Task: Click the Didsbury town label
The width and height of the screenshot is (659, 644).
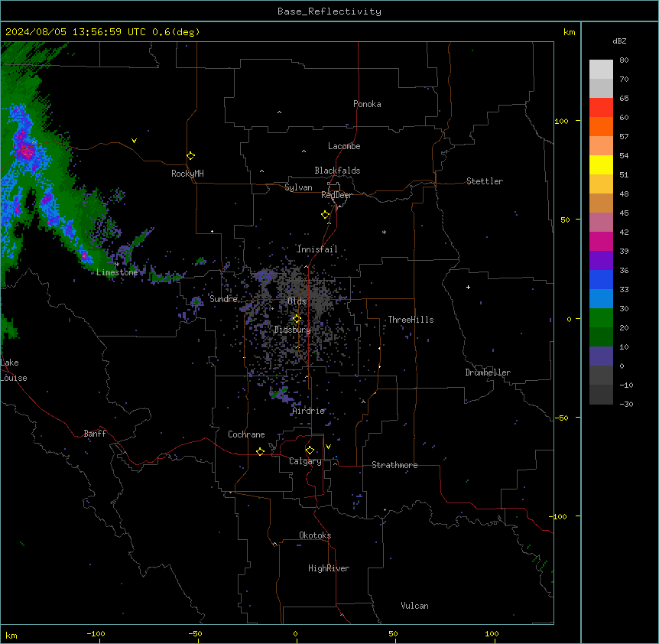Action: (293, 330)
